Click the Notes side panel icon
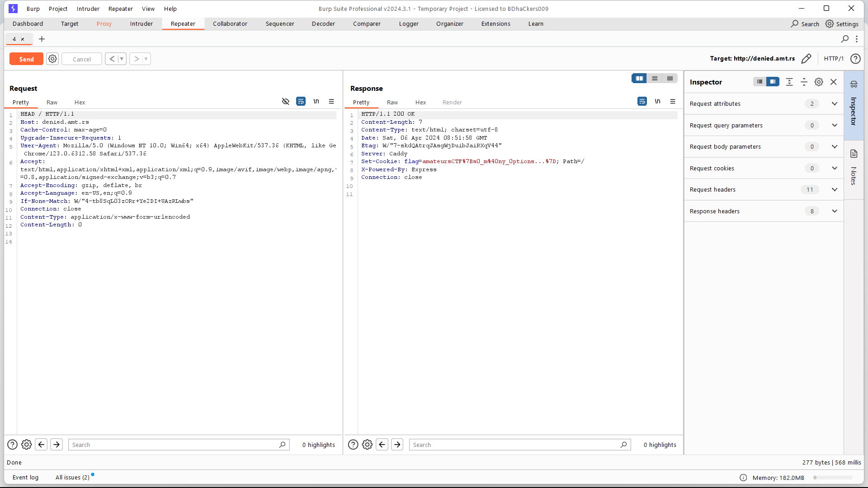Screen dimensions: 868x488 pyautogui.click(x=854, y=154)
